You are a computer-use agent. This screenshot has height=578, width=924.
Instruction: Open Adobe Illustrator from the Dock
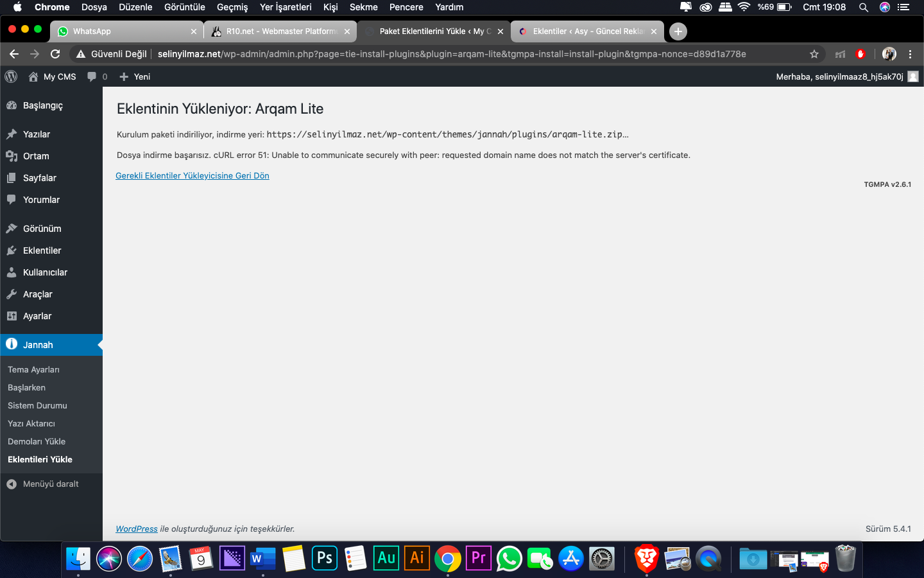417,558
